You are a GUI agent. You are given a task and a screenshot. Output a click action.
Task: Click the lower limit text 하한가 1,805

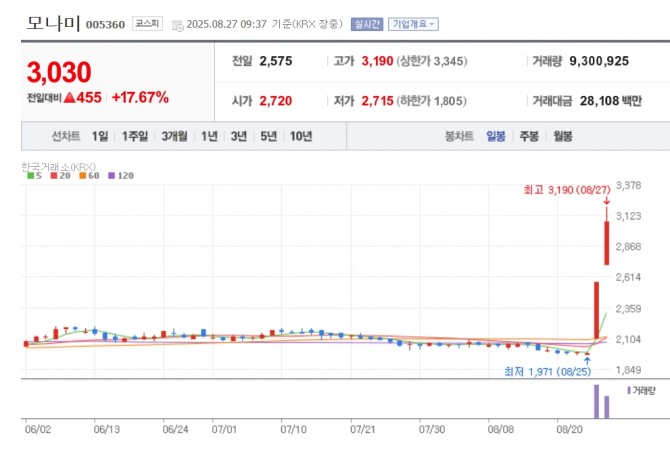[x=432, y=101]
